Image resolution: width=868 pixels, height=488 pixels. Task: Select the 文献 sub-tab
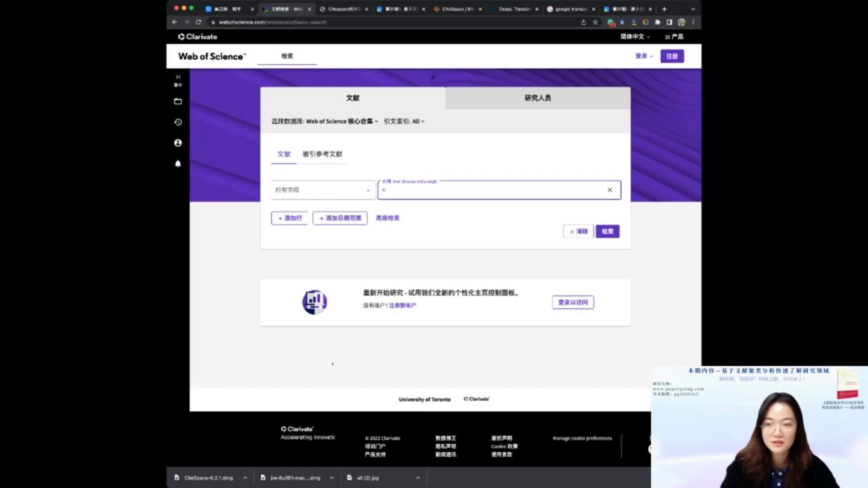point(284,154)
